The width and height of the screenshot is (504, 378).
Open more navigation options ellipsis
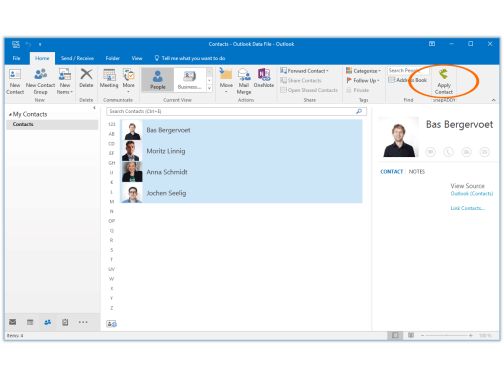pos(83,322)
